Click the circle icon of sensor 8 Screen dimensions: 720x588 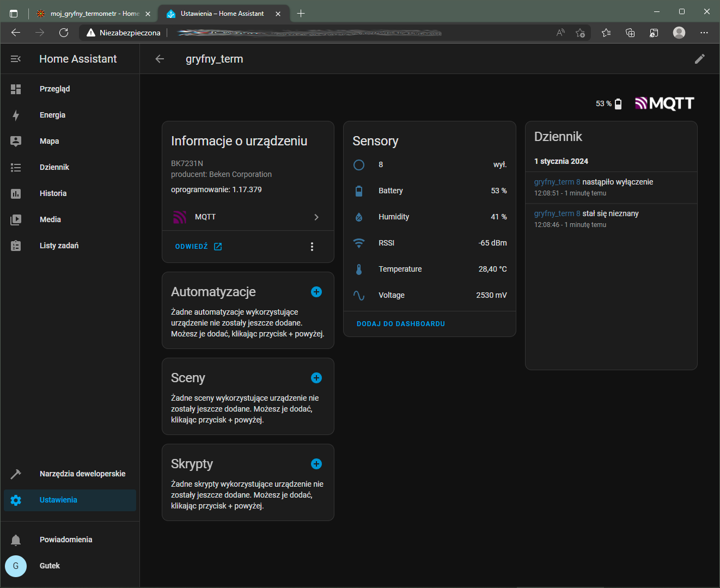(x=359, y=164)
